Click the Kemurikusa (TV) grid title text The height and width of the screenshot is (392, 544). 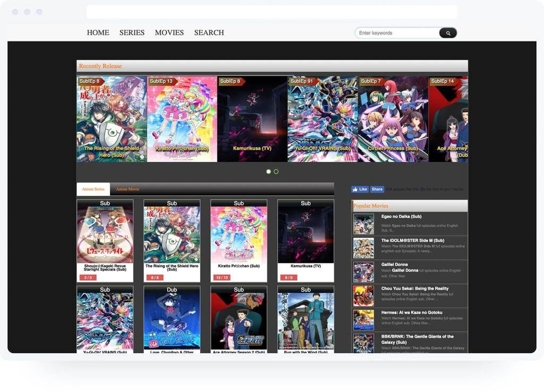[305, 266]
